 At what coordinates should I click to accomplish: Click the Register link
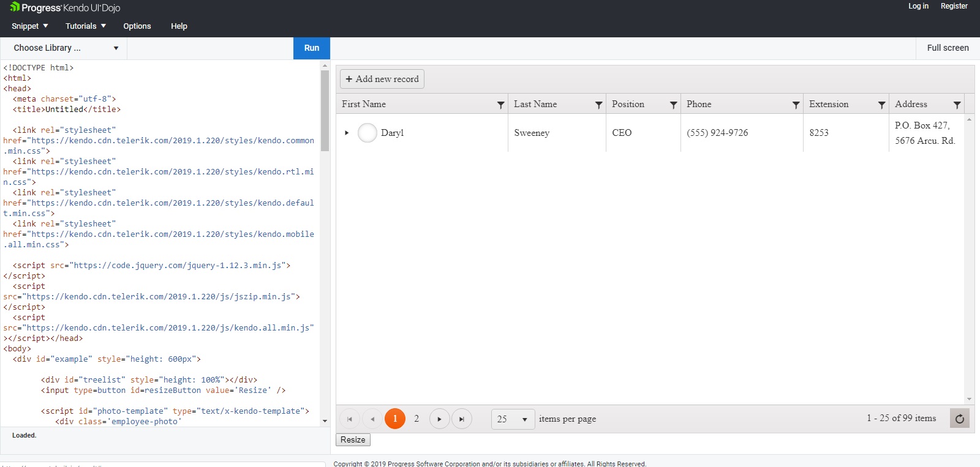pos(954,6)
